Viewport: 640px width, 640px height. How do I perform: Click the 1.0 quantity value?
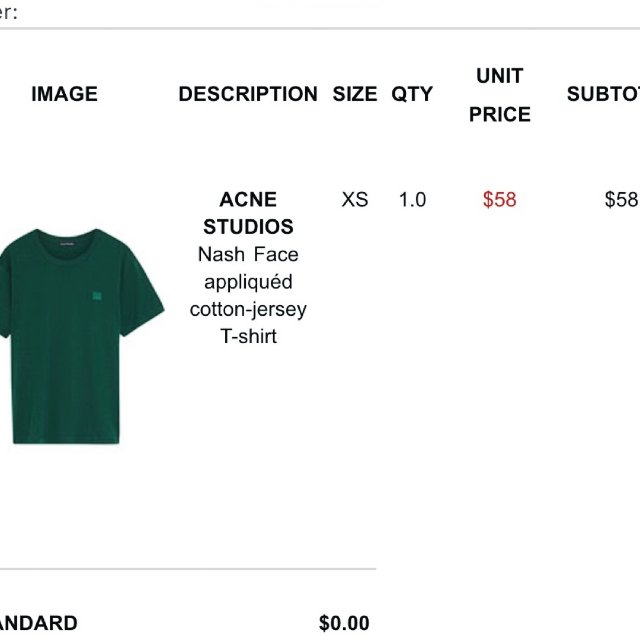coord(412,200)
